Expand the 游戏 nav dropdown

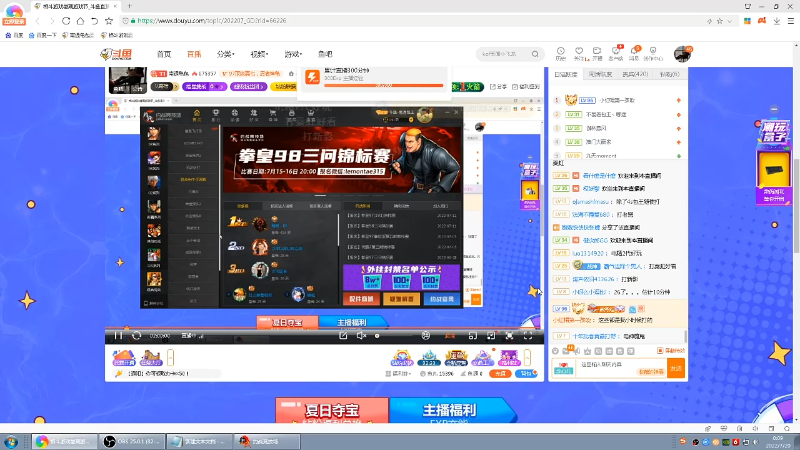(x=293, y=54)
